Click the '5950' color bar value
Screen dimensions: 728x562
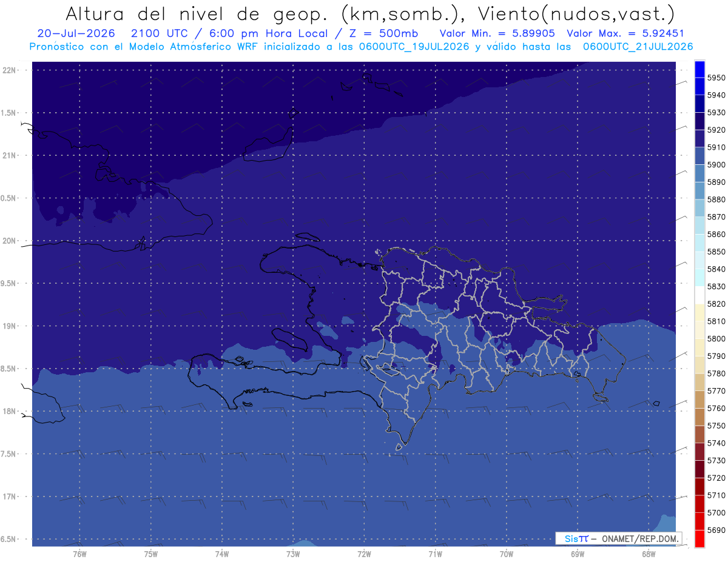coord(716,78)
